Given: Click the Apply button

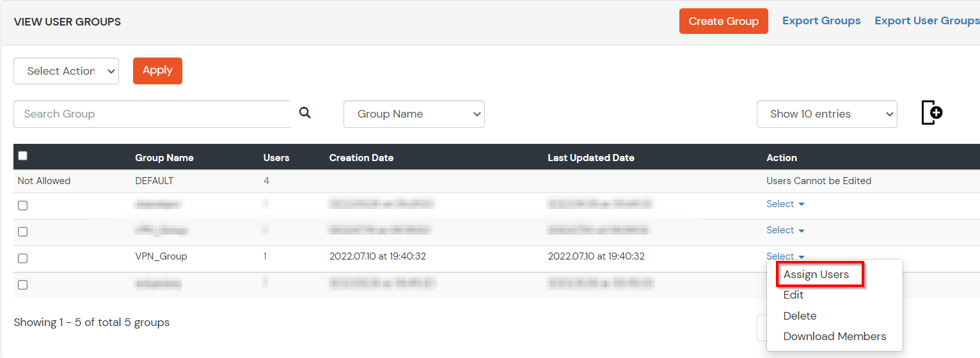Looking at the screenshot, I should [x=157, y=70].
